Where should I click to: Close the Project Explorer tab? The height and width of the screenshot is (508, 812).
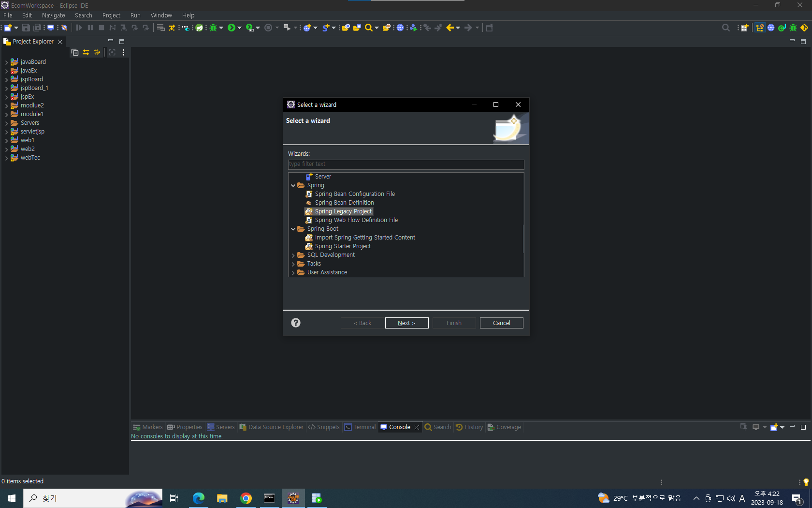pyautogui.click(x=60, y=42)
